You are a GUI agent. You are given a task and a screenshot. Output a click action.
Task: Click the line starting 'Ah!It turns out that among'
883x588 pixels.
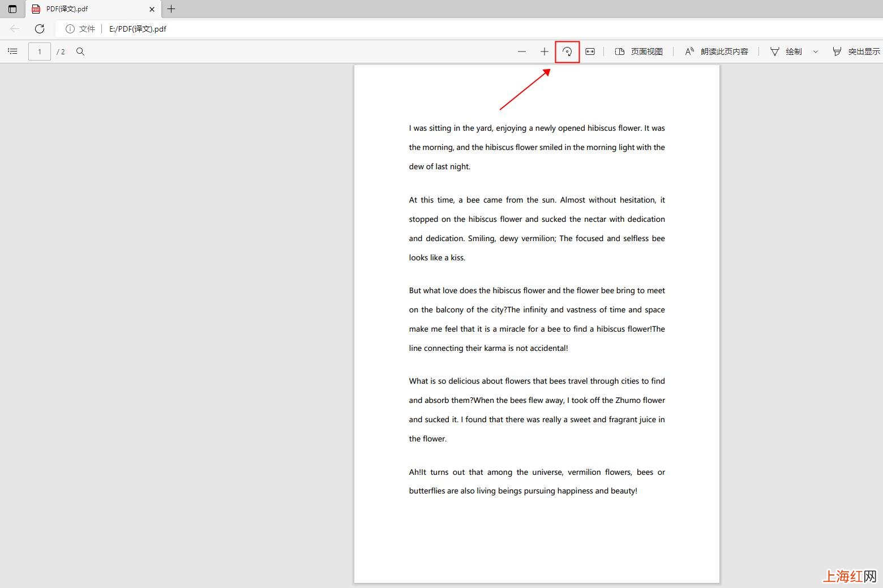[537, 472]
